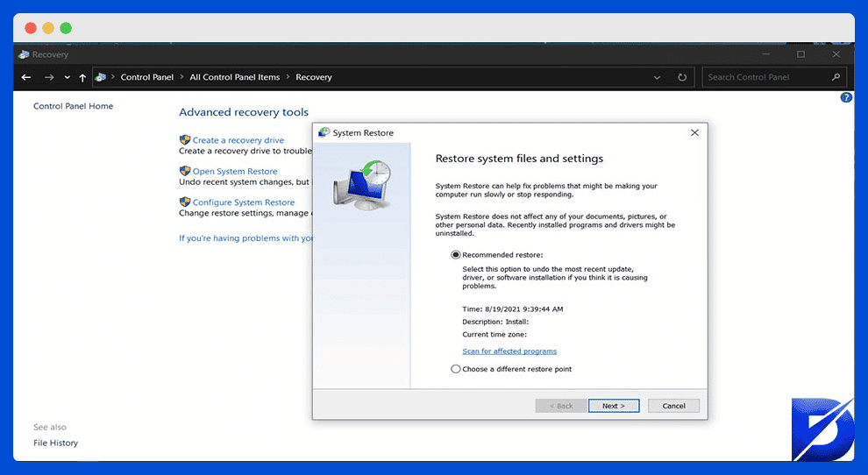This screenshot has height=475, width=868.
Task: Click the yellow minimize dot in frame
Action: click(x=48, y=28)
